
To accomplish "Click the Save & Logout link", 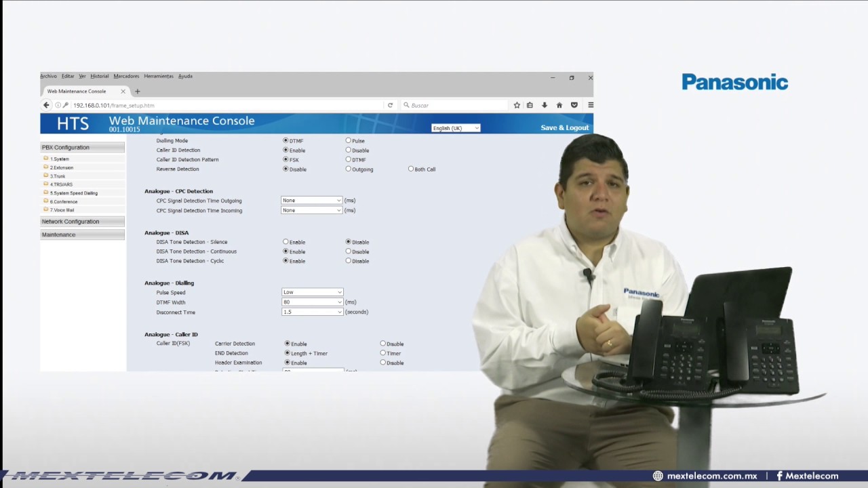I will click(x=564, y=127).
